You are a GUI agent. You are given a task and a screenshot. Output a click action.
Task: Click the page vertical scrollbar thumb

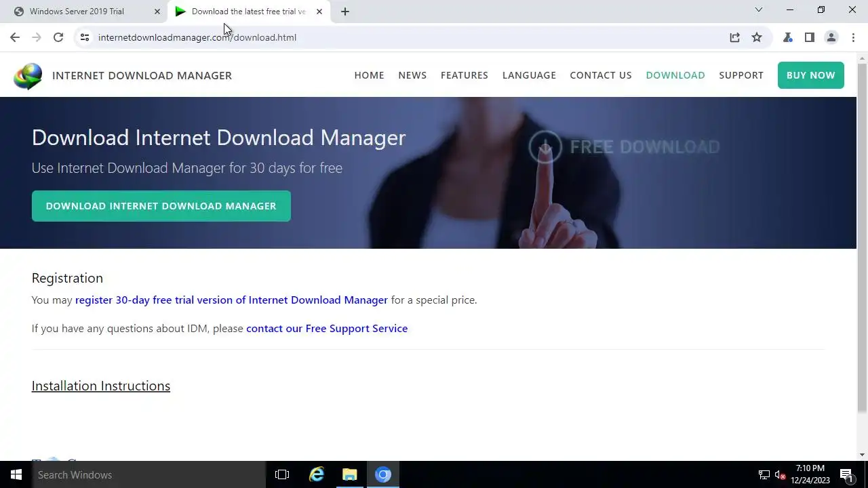pyautogui.click(x=862, y=237)
